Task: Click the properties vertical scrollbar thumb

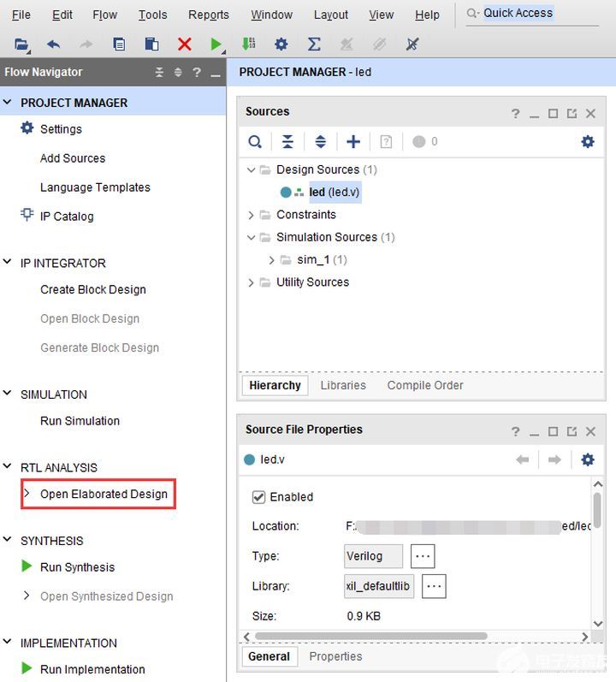Action: (598, 510)
